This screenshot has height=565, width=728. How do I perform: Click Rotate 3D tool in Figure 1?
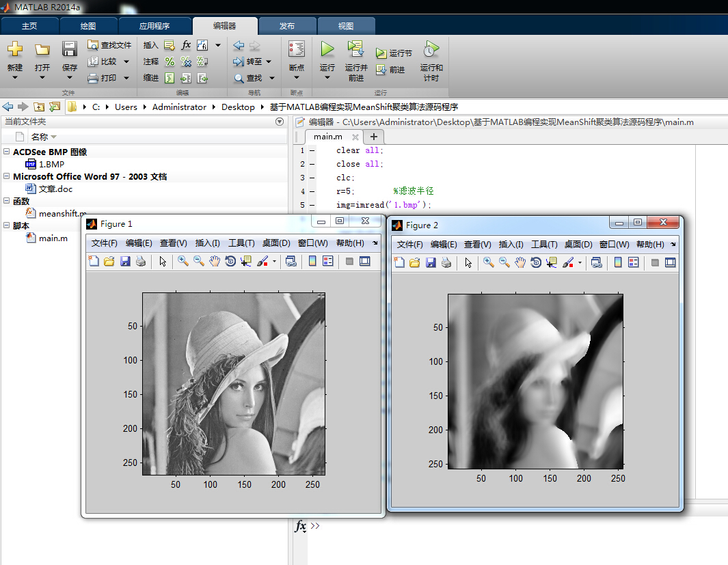(x=230, y=261)
